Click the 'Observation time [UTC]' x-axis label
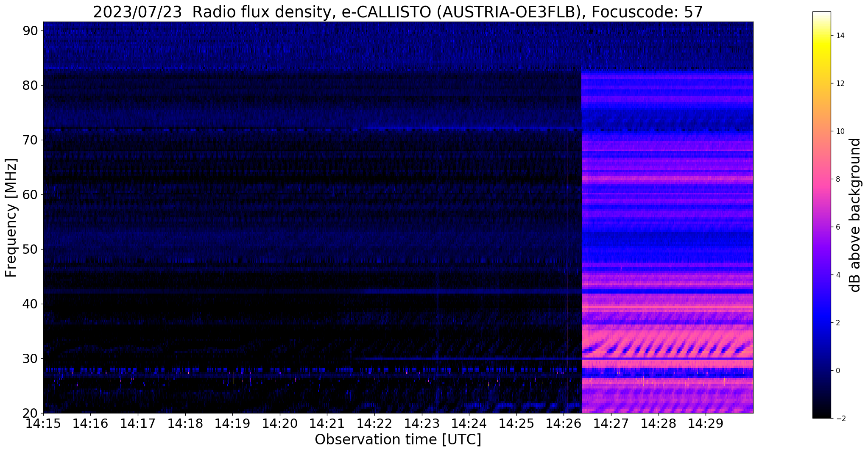868x452 pixels. click(x=398, y=440)
